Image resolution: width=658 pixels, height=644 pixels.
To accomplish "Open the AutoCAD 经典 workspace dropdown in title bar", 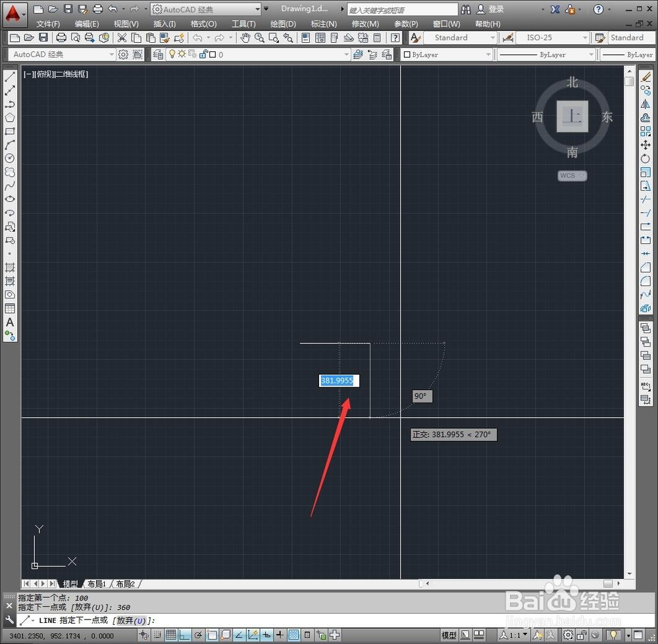I will coord(205,9).
